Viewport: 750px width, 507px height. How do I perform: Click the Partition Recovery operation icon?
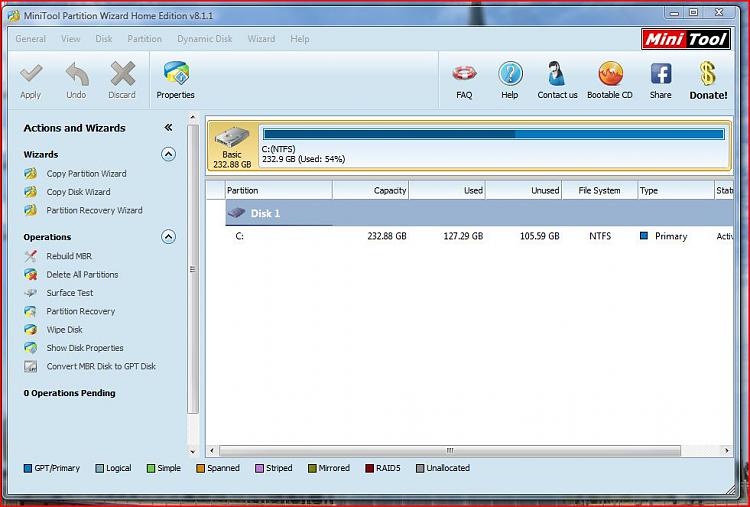[31, 311]
